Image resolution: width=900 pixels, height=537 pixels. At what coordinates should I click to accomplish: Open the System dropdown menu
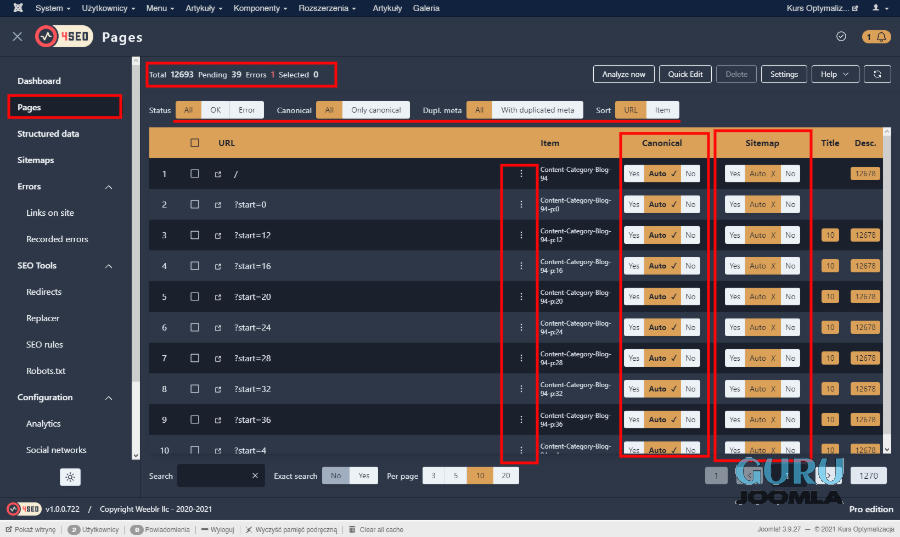click(x=52, y=8)
